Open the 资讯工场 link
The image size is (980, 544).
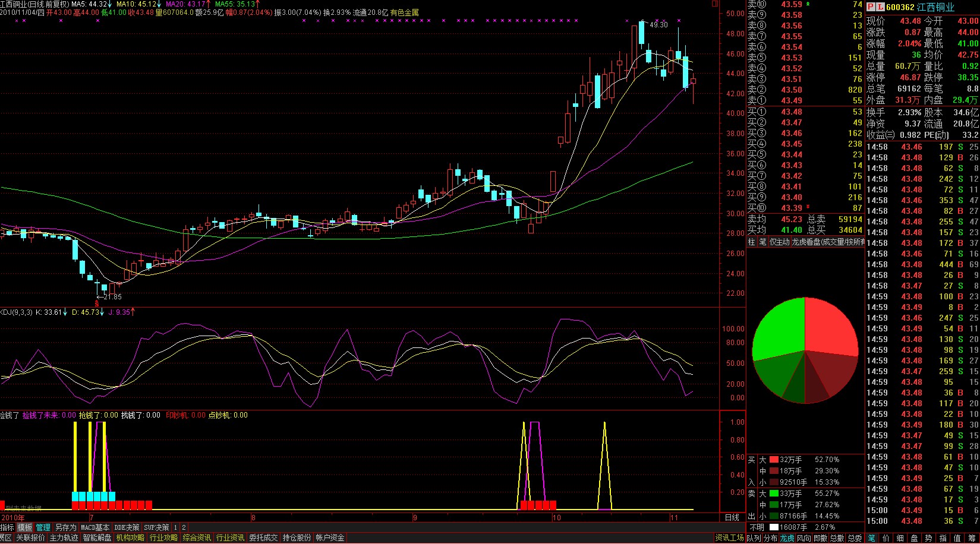tap(729, 538)
